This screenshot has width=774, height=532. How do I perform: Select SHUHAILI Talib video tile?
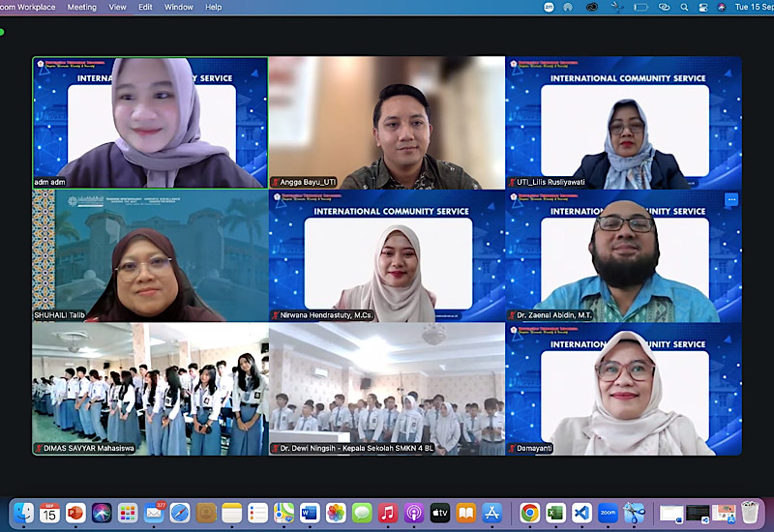(x=150, y=255)
